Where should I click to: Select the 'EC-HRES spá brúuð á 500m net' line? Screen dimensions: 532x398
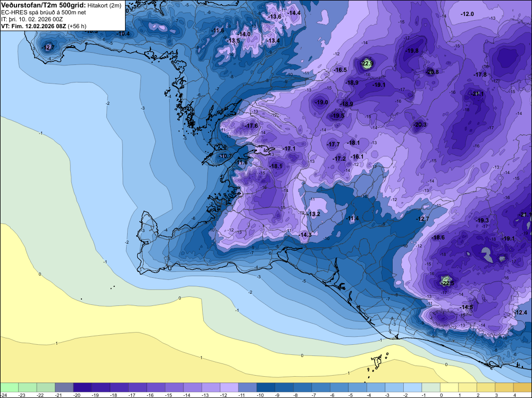(x=44, y=13)
